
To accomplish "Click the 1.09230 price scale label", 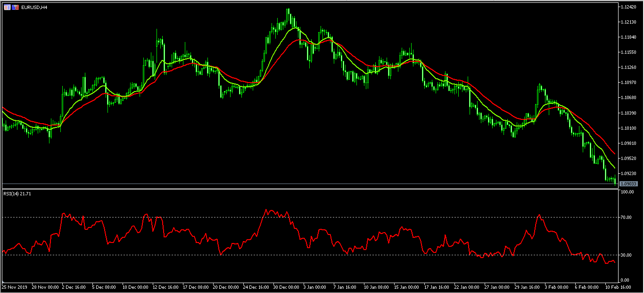I will pos(628,173).
